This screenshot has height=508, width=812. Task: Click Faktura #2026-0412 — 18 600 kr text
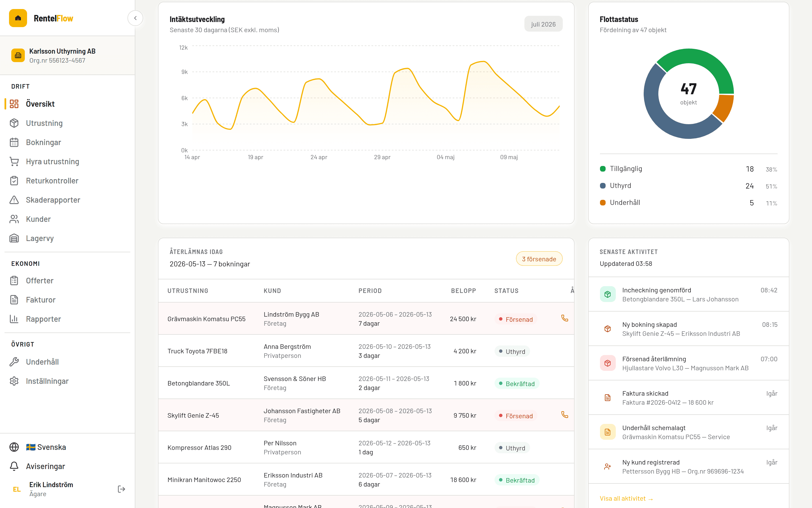pos(668,402)
